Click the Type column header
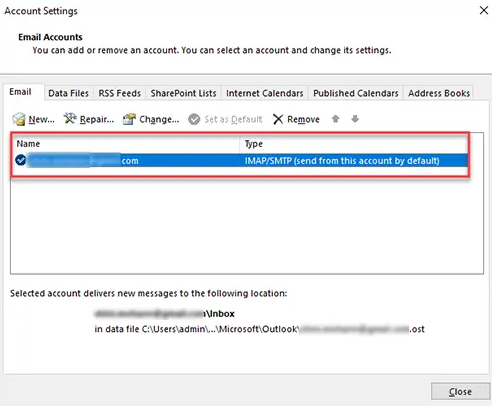The width and height of the screenshot is (492, 406). tap(353, 144)
